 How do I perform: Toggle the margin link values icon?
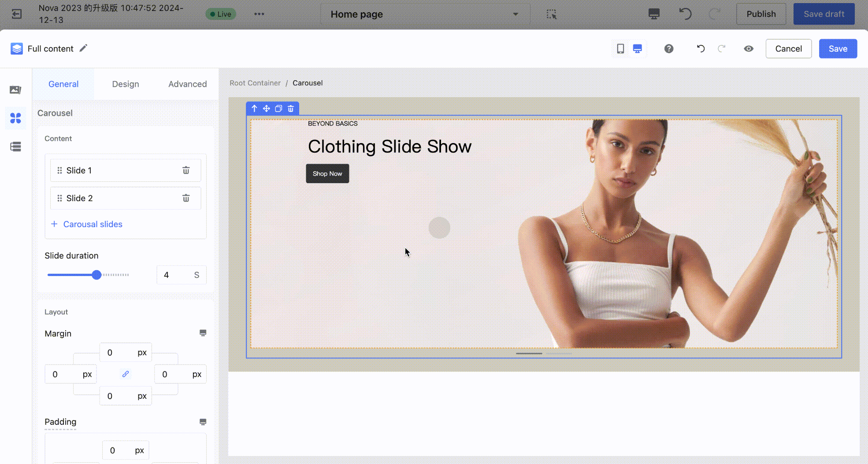coord(126,374)
